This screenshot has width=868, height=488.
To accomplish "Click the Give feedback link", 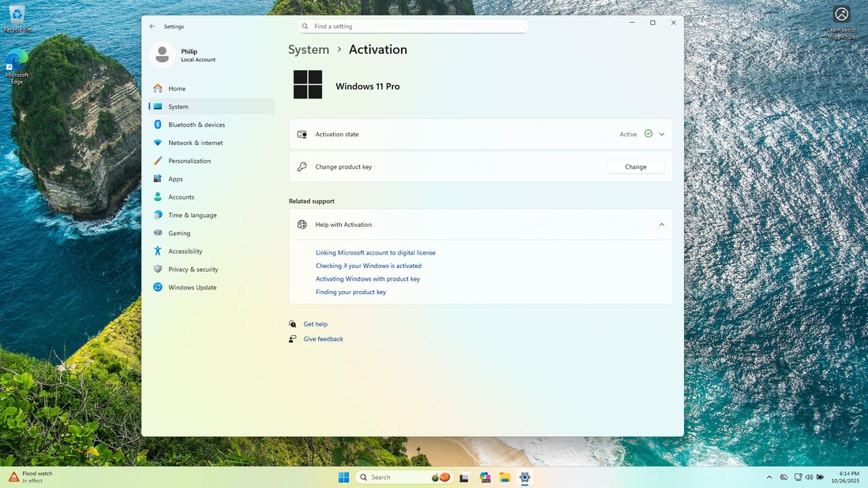I will pos(324,339).
